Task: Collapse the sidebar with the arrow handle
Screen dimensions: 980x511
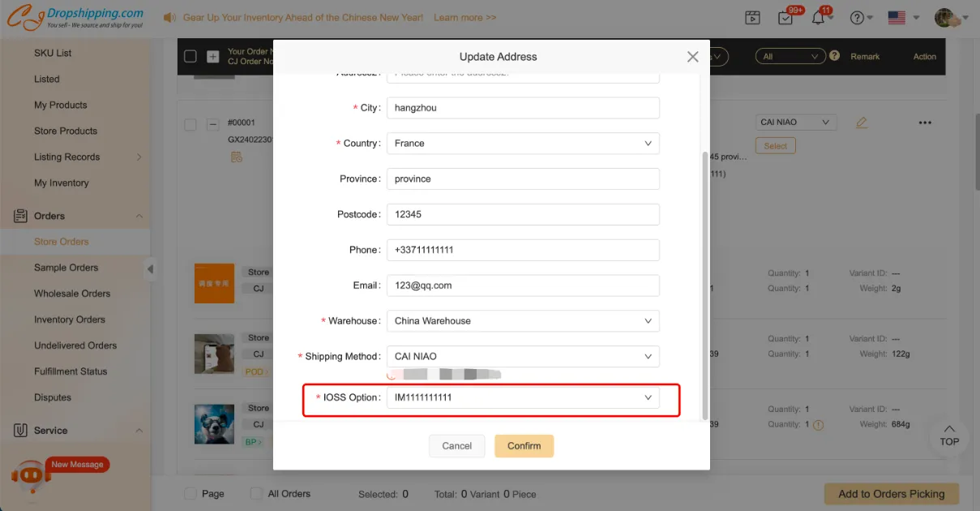Action: 150,269
